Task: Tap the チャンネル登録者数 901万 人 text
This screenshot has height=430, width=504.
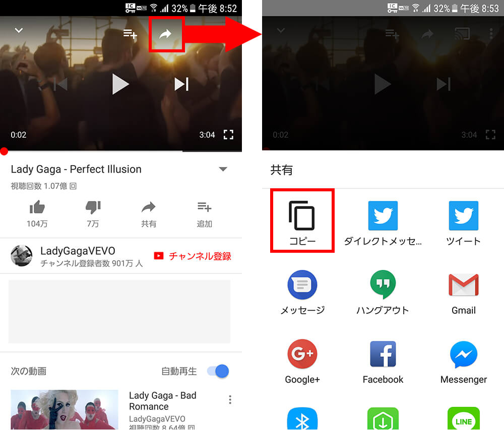Action: [x=91, y=263]
